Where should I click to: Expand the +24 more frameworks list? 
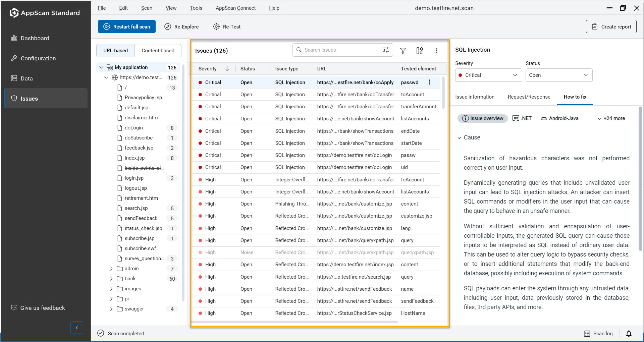[x=611, y=118]
